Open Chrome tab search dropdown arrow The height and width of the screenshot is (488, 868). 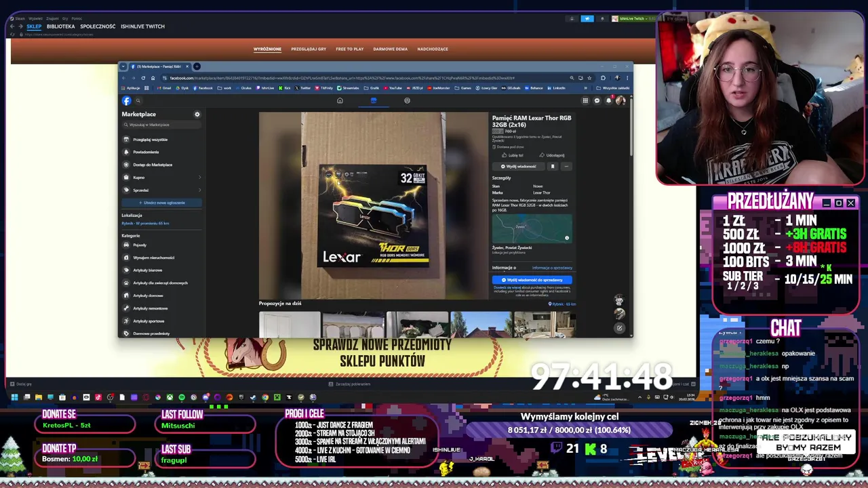pyautogui.click(x=123, y=66)
